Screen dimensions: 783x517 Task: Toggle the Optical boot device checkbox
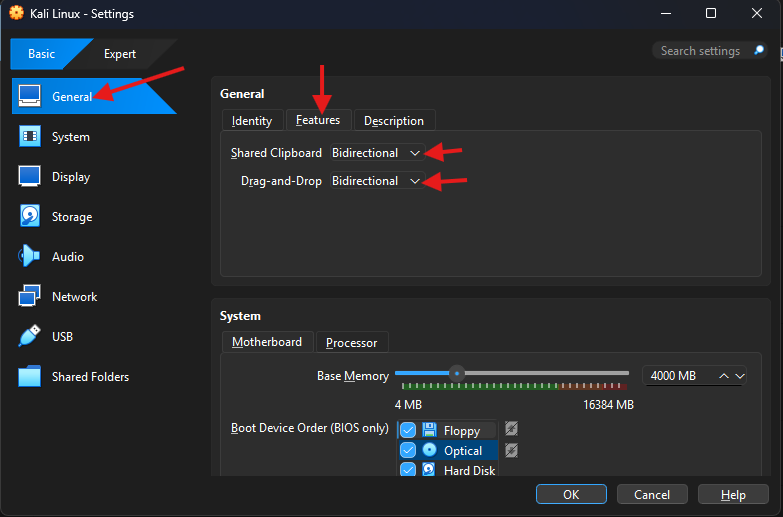click(x=408, y=451)
